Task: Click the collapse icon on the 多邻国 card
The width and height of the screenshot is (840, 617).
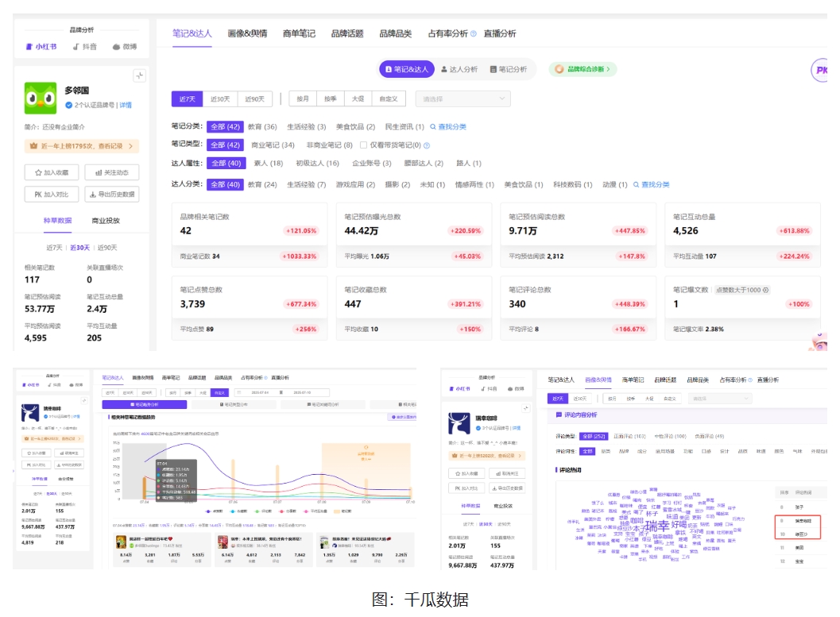Action: tap(139, 75)
